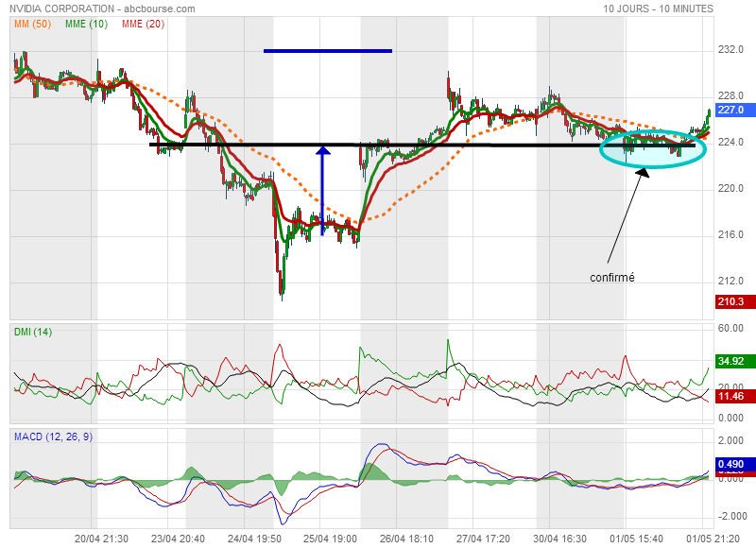Click the NVIDIA CORPORATION - abcbourse.com title
The width and height of the screenshot is (756, 548).
pos(102,9)
